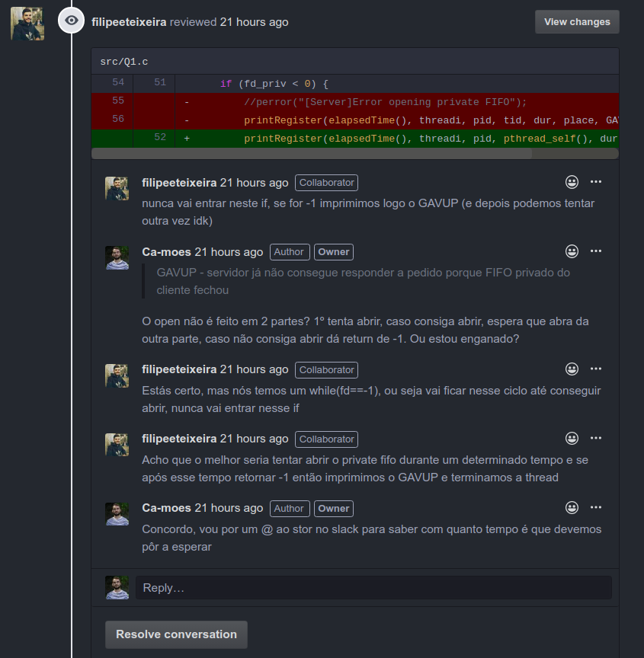The image size is (644, 658).
Task: Open options dropdown on Ca-moes's first reply
Action: pyautogui.click(x=595, y=251)
